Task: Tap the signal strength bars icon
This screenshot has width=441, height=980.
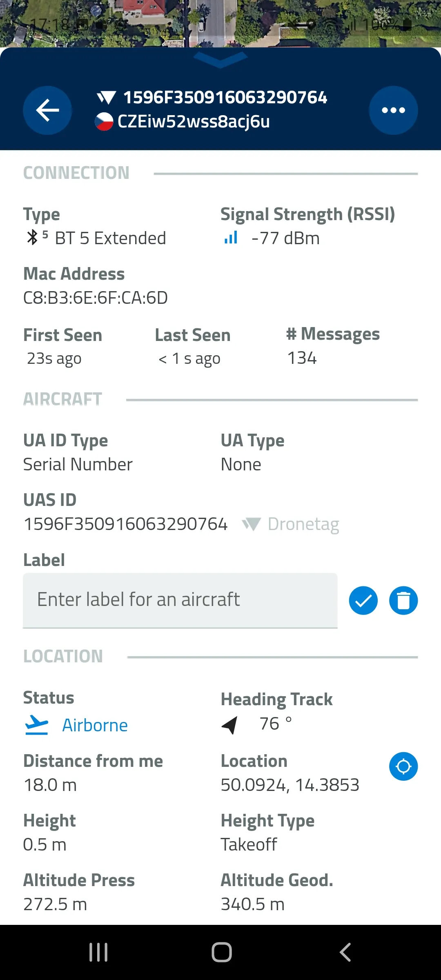Action: pyautogui.click(x=231, y=237)
